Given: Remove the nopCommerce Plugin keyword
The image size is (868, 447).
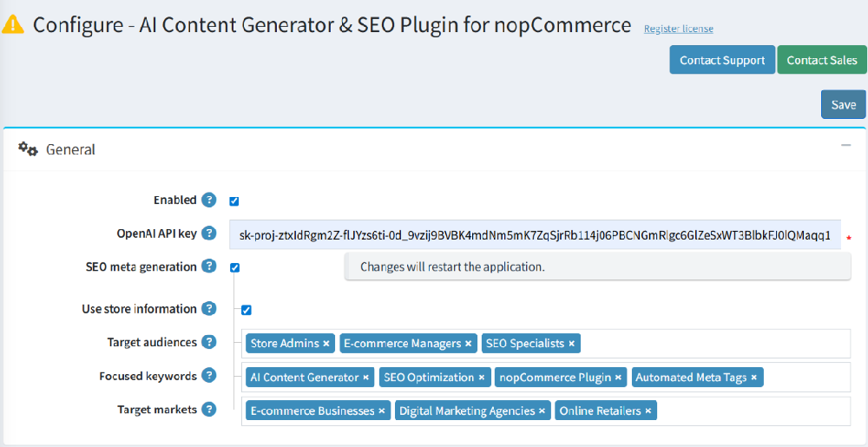Looking at the screenshot, I should tap(618, 378).
